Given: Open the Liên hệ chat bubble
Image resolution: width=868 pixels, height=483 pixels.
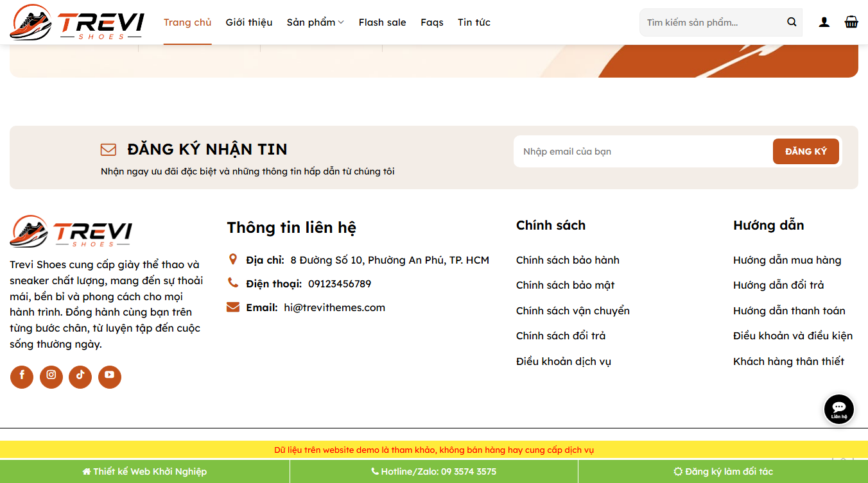Looking at the screenshot, I should 839,409.
